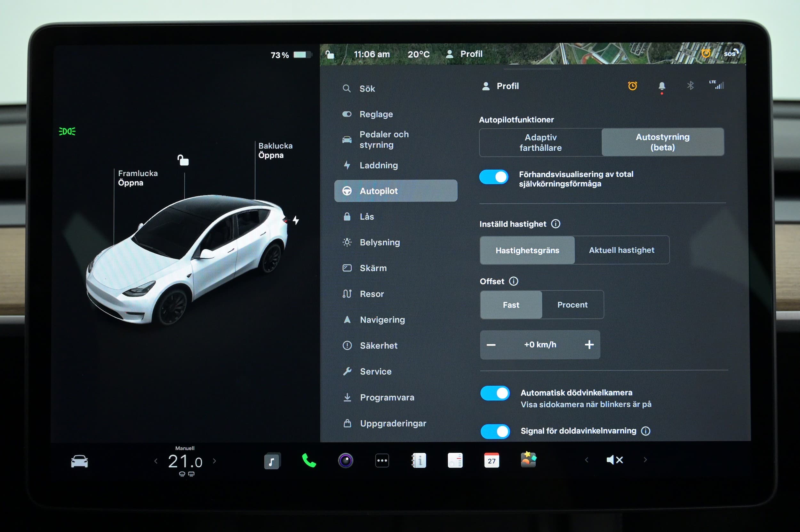Show info for Inställd hastighet
Screen dimensions: 800x532
pyautogui.click(x=556, y=224)
